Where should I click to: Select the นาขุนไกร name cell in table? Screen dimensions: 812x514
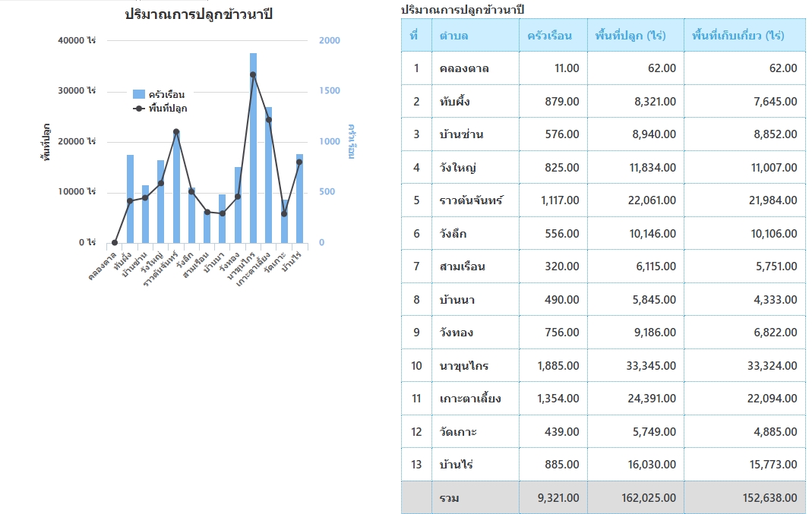463,366
